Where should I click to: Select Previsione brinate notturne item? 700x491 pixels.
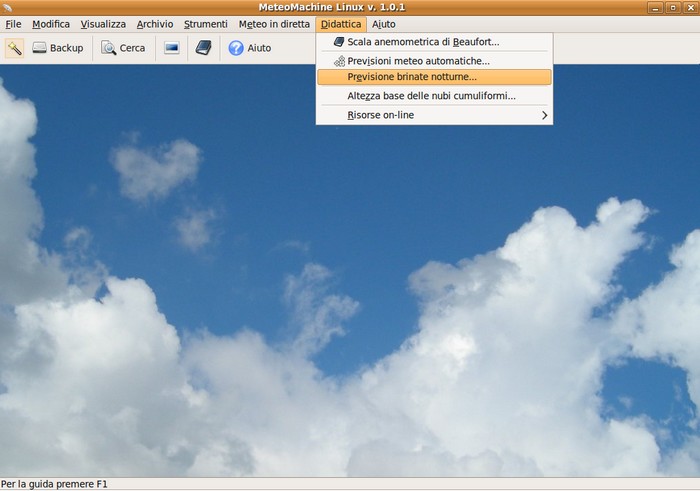coord(434,77)
